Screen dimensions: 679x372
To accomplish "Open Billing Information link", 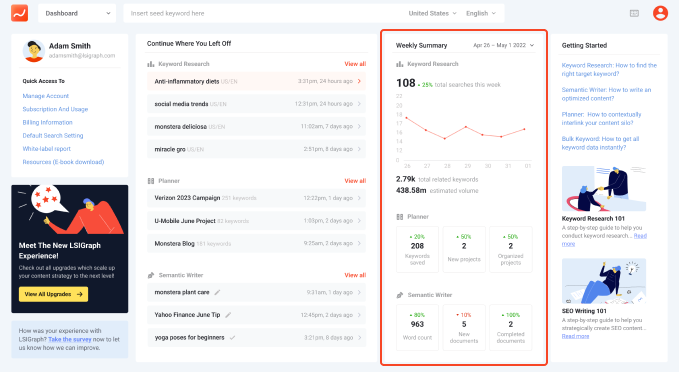I will tap(47, 122).
